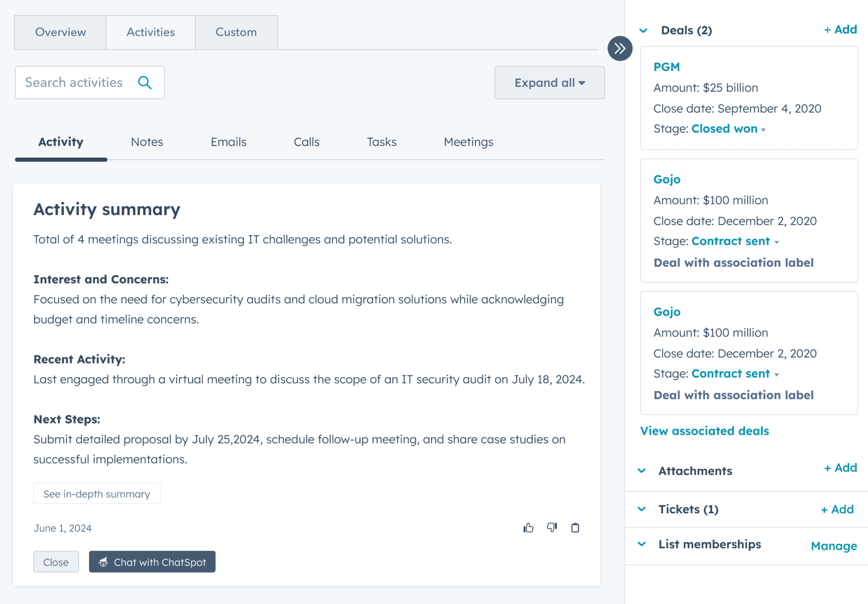Expand the List memberships chevron
868x604 pixels.
point(642,544)
